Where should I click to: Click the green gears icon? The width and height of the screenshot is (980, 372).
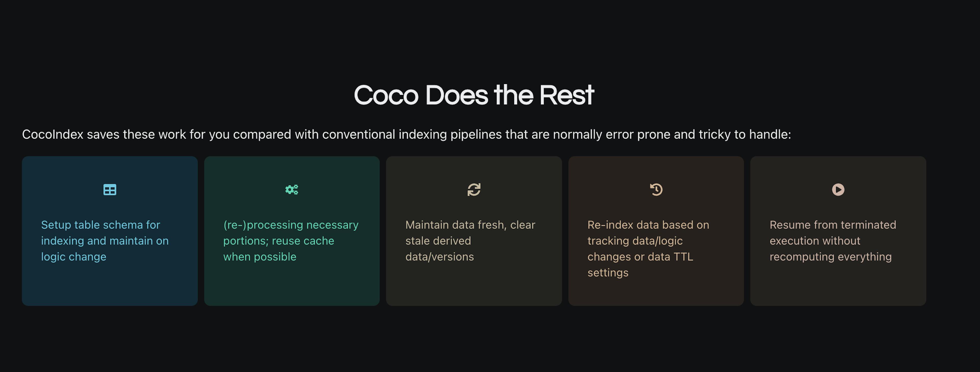(x=292, y=190)
